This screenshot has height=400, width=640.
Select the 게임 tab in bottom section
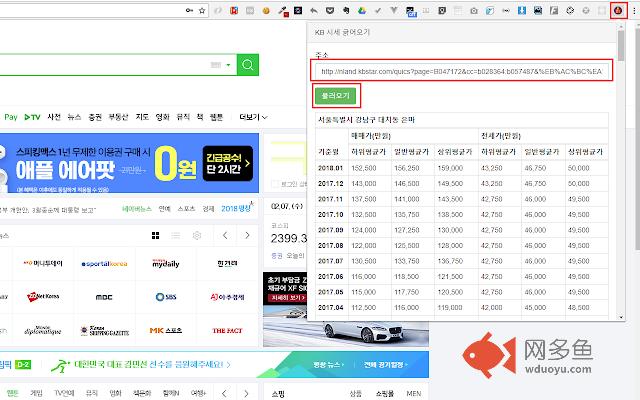38,393
